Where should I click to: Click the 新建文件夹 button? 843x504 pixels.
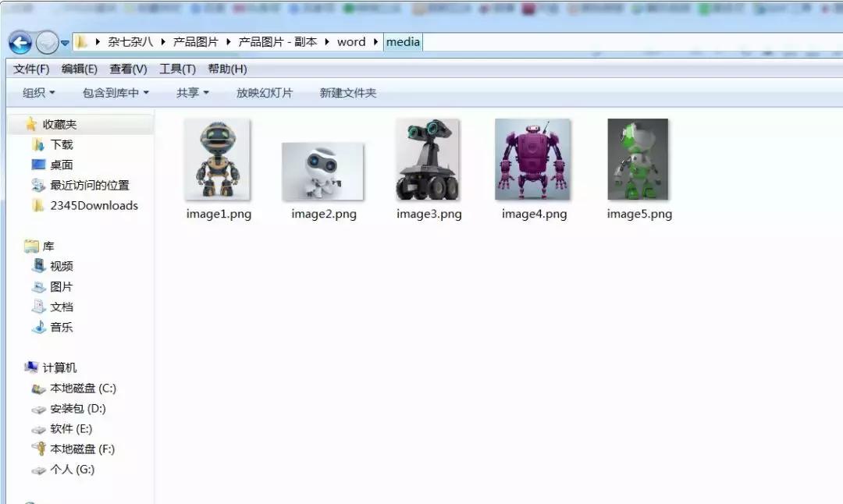point(346,93)
